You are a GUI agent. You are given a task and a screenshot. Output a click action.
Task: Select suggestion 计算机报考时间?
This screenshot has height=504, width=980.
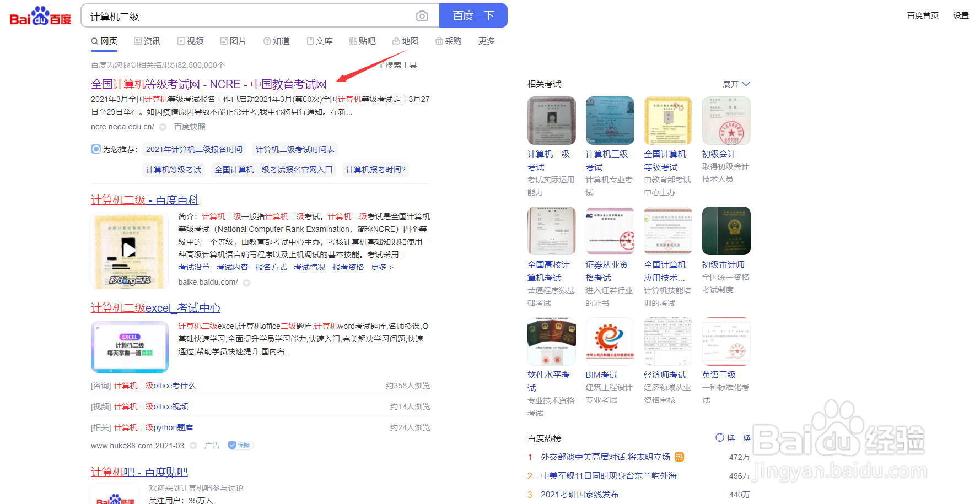[375, 170]
